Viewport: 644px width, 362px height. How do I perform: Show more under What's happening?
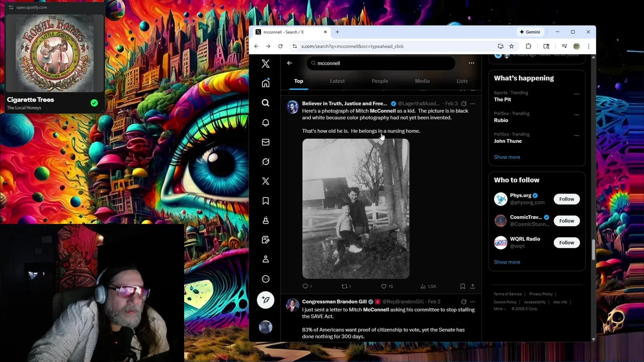[x=507, y=157]
